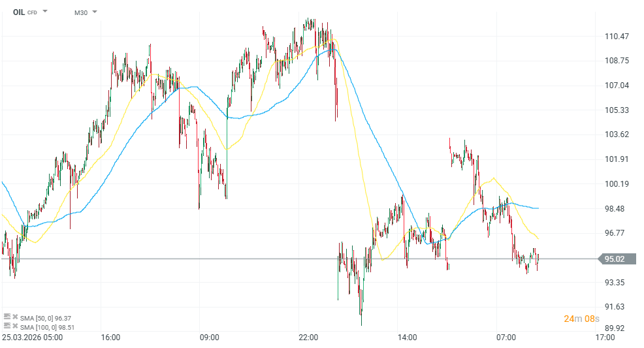Open SMA 50 indicator settings icon

[x=7, y=317]
